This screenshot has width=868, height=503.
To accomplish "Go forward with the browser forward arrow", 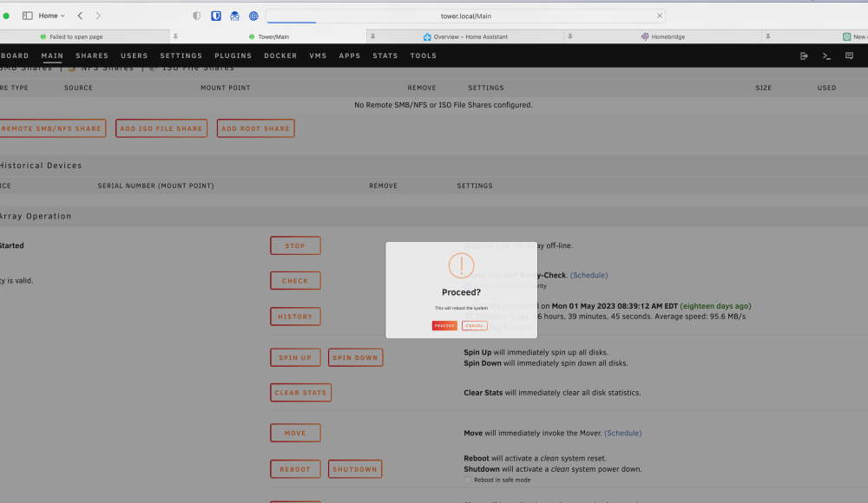I will point(98,16).
